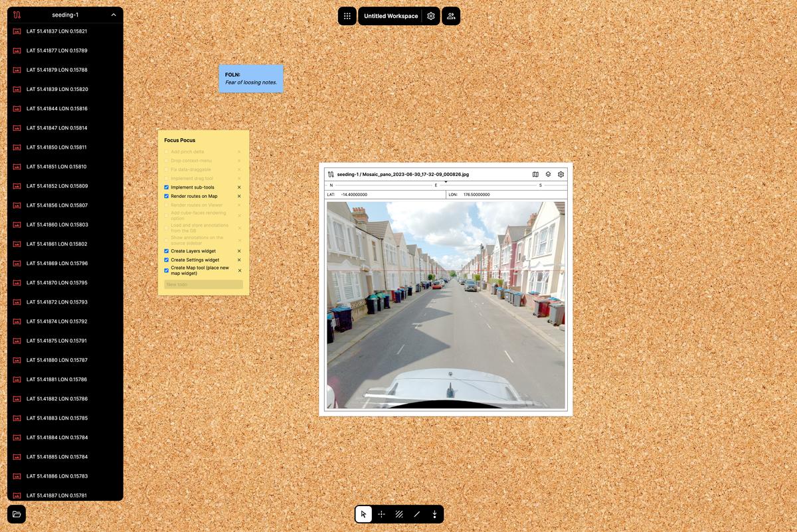Open the map icon in viewer header
797x532 pixels.
[x=535, y=174]
